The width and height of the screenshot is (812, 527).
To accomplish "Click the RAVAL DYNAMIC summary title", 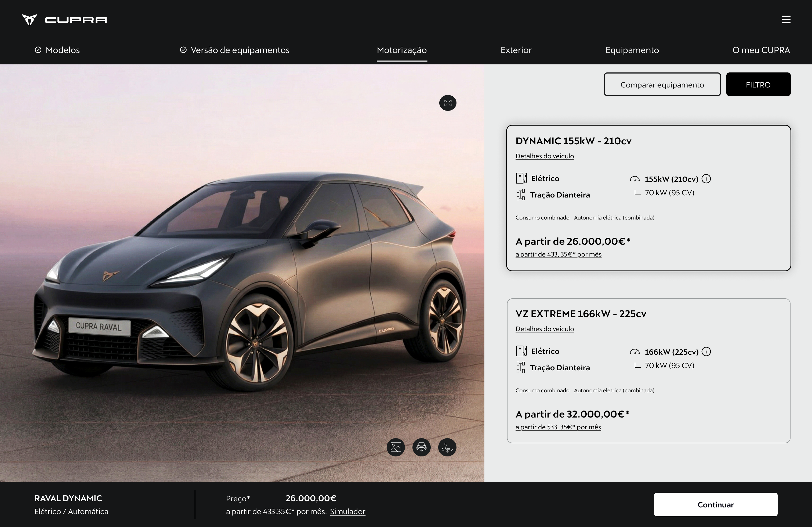I will coord(68,498).
